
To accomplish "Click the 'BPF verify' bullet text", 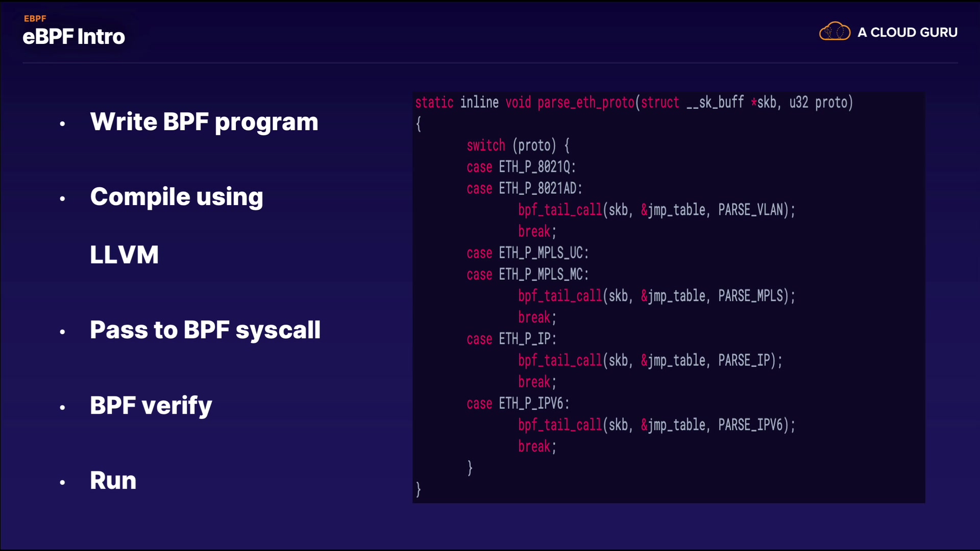I will point(151,406).
